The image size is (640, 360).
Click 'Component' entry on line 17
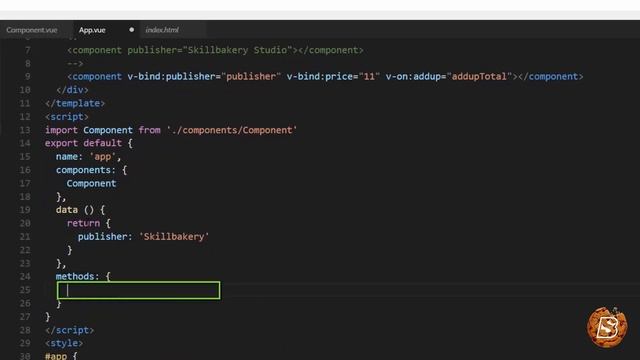(91, 183)
